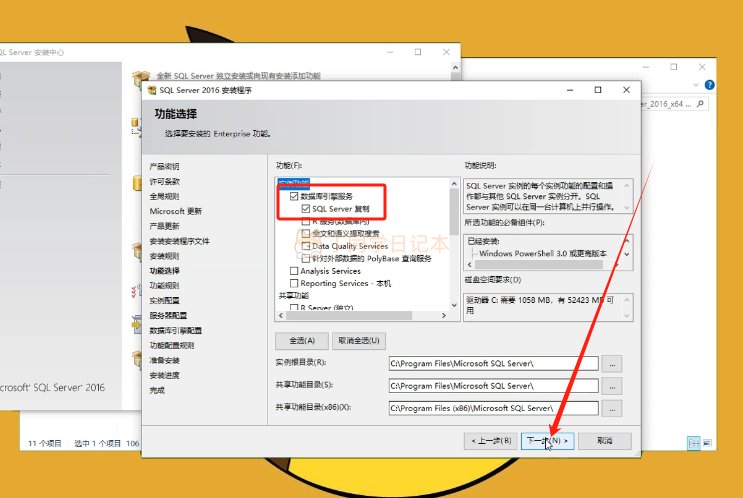Select the 完成 step in sidebar

pyautogui.click(x=157, y=390)
